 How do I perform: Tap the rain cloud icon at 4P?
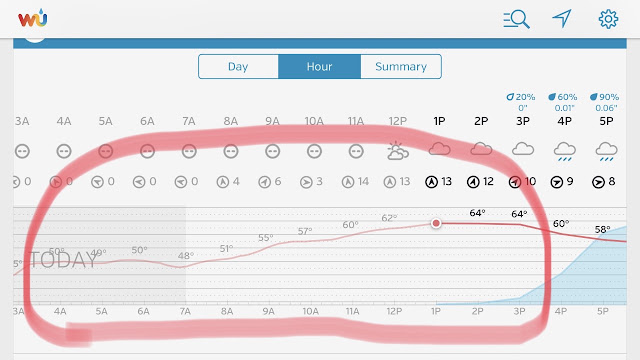[x=564, y=152]
